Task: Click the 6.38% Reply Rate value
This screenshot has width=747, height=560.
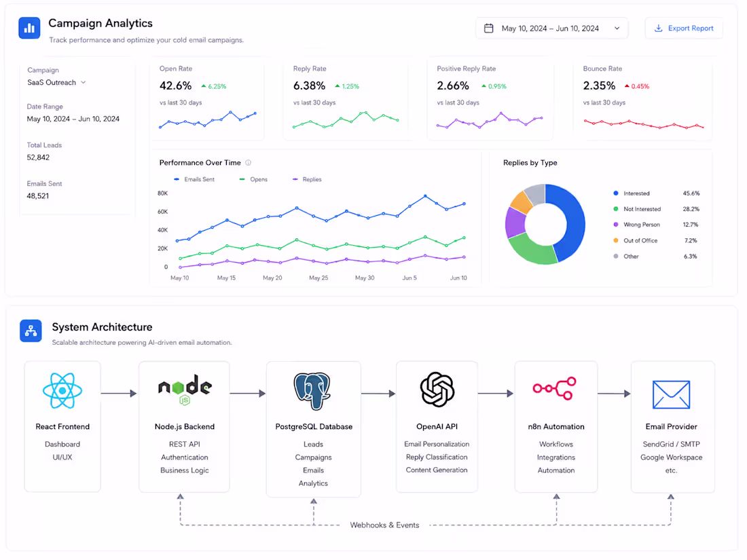Action: (x=309, y=86)
